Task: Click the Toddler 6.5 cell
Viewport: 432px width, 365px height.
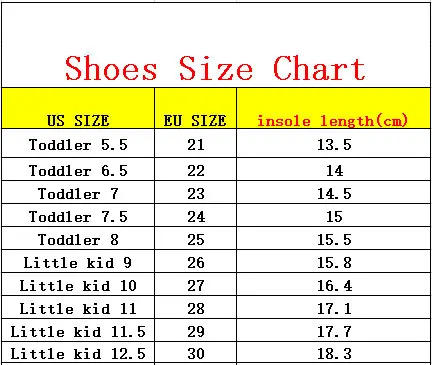Action: pos(78,170)
